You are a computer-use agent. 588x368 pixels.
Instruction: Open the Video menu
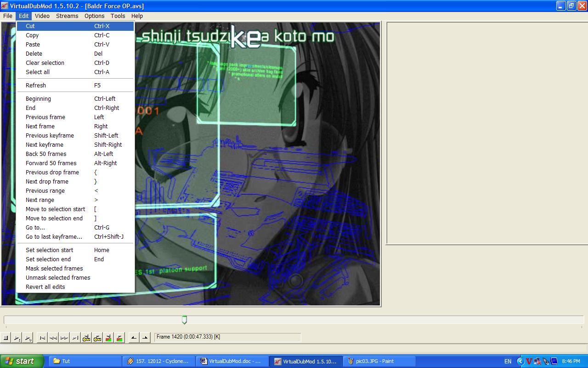tap(42, 16)
